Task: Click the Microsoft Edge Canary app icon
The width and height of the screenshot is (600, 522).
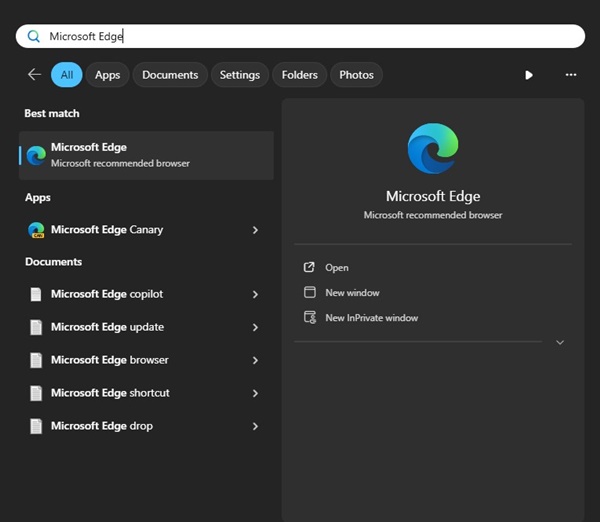Action: point(36,230)
